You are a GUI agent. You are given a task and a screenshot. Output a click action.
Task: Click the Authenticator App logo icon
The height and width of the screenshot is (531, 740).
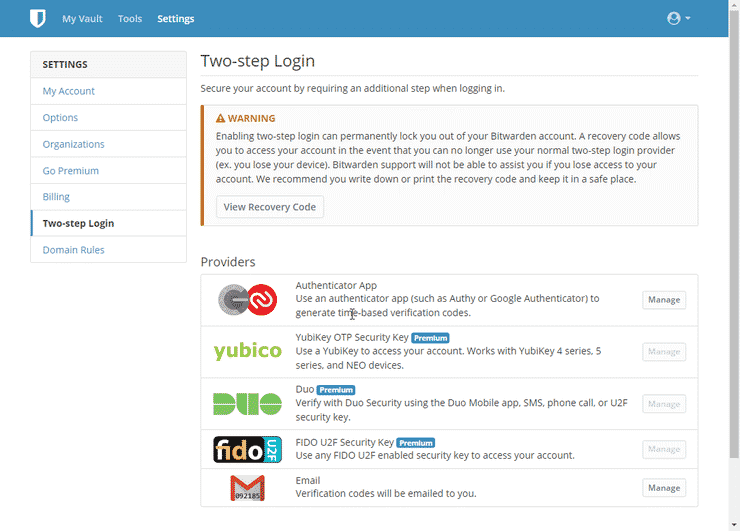[248, 300]
